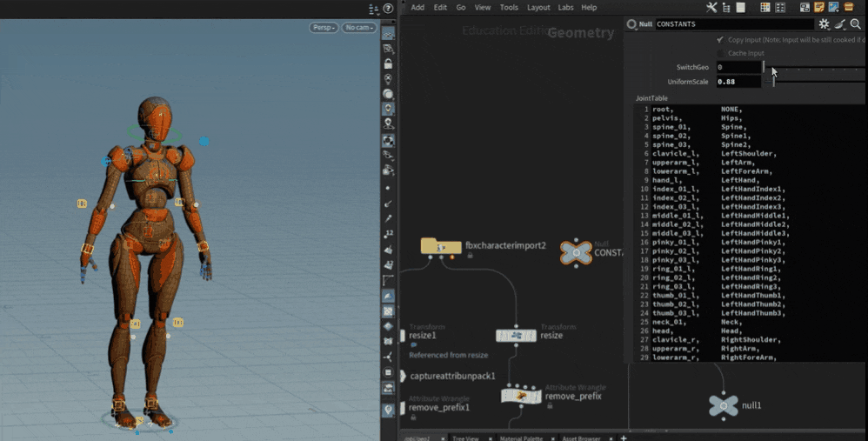Select the captureattribunpack1 node label
Screen dimensions: 868x441
[453, 377]
